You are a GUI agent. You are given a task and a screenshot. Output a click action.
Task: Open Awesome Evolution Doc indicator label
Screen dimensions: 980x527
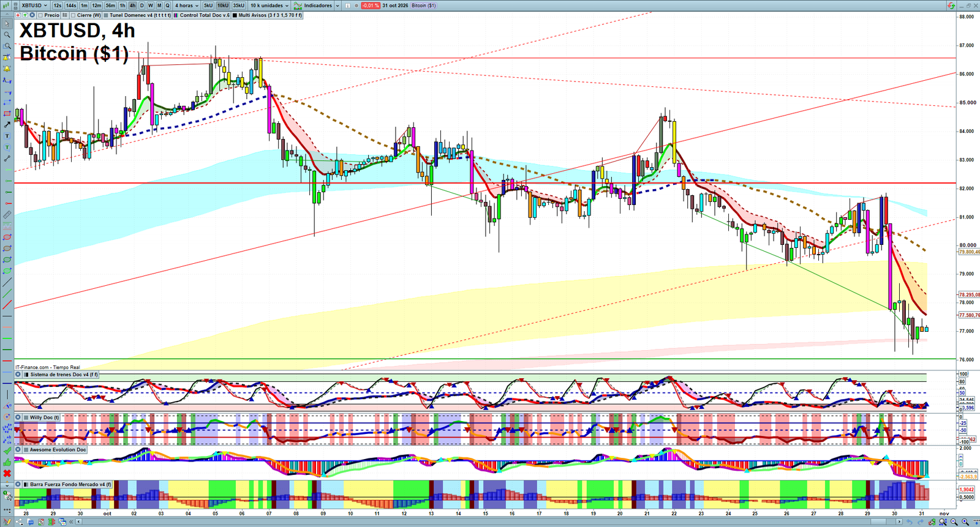pyautogui.click(x=58, y=450)
